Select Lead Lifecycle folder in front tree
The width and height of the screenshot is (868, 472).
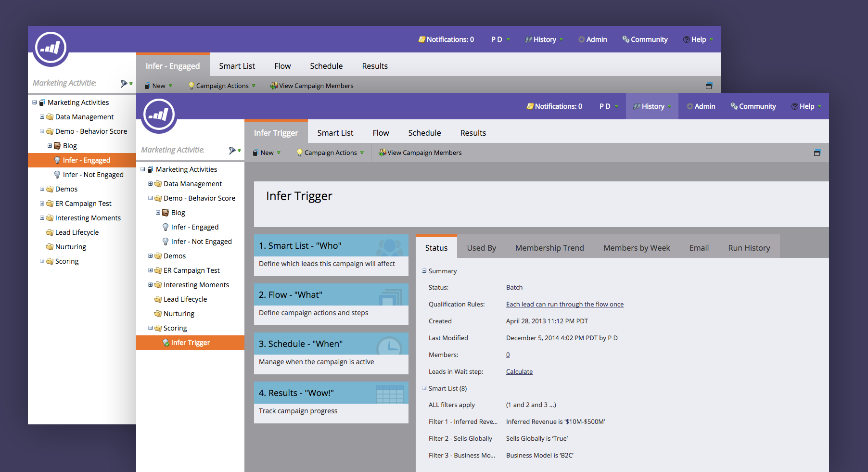coord(185,299)
